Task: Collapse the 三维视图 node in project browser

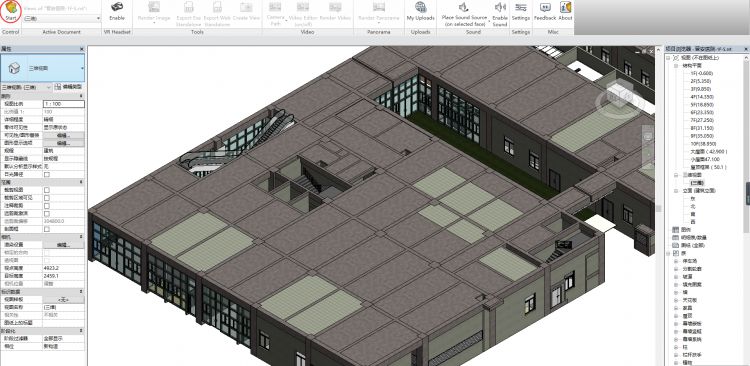Action: 676,175
